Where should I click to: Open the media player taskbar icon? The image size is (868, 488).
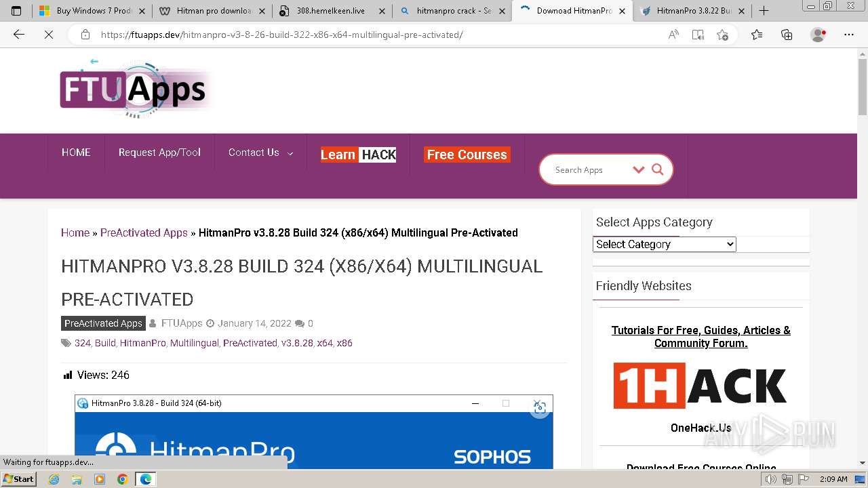[x=100, y=479]
